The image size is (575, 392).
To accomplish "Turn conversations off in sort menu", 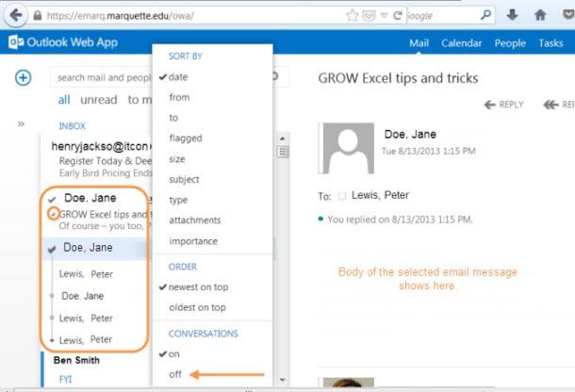I will click(x=175, y=374).
